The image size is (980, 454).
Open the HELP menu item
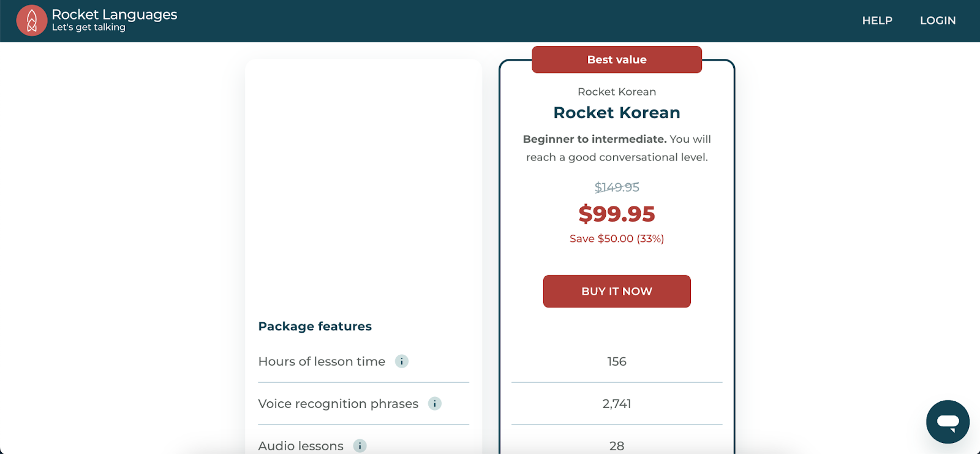[x=877, y=21]
